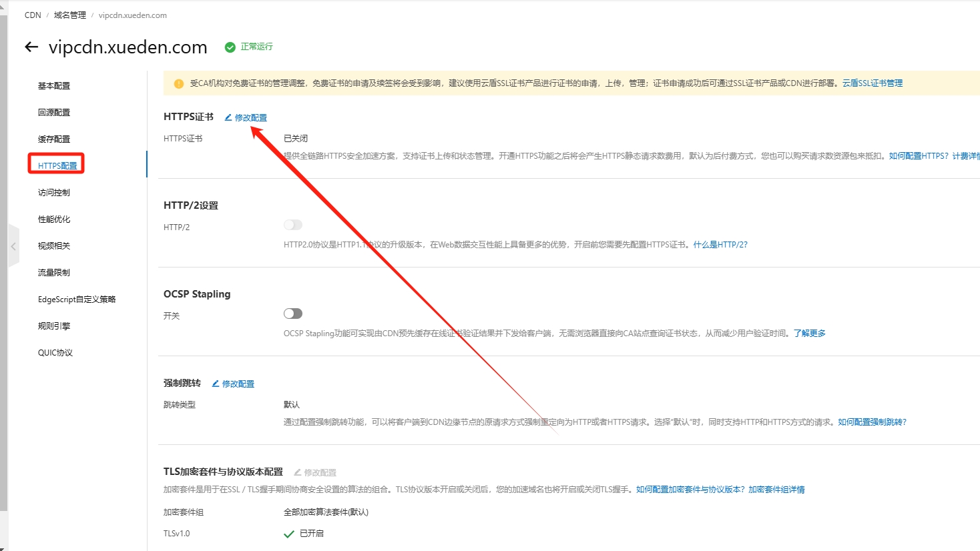Viewport: 980px width, 551px height.
Task: Open the QUIC协议 sidebar item
Action: point(55,353)
